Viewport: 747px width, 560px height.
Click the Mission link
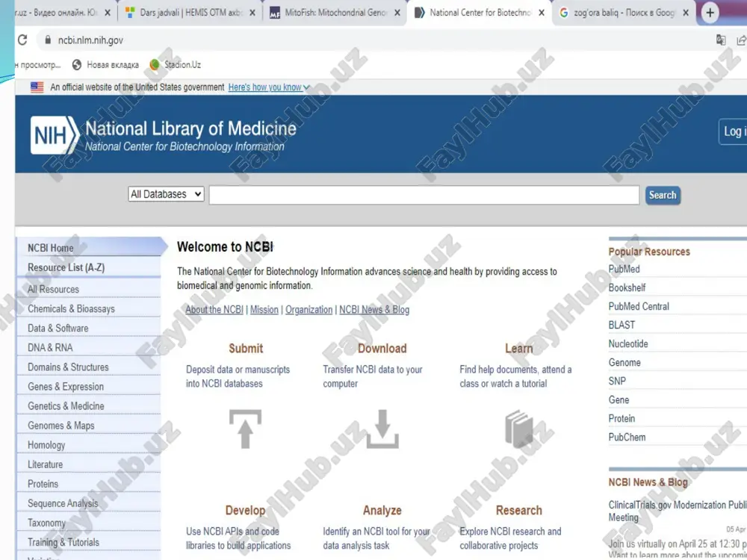pos(264,310)
